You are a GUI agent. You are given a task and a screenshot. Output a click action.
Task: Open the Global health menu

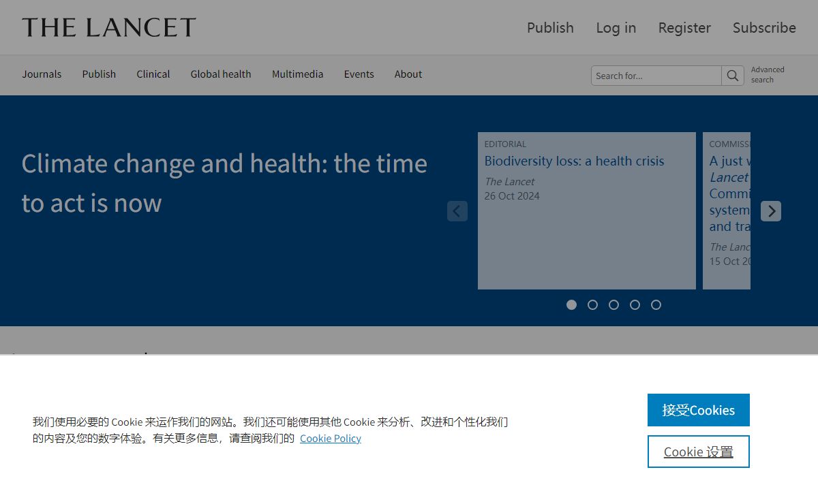(x=221, y=74)
